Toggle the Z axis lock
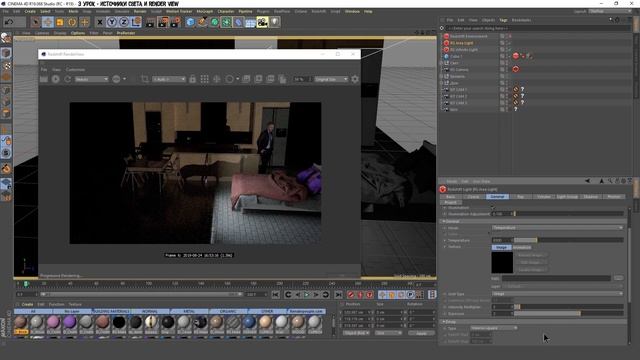The height and width of the screenshot is (360, 640). [x=124, y=22]
